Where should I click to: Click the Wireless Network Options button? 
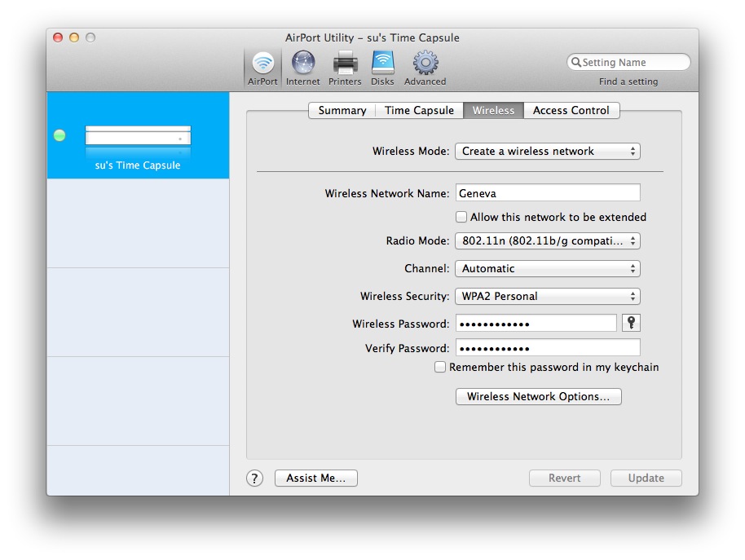(538, 397)
